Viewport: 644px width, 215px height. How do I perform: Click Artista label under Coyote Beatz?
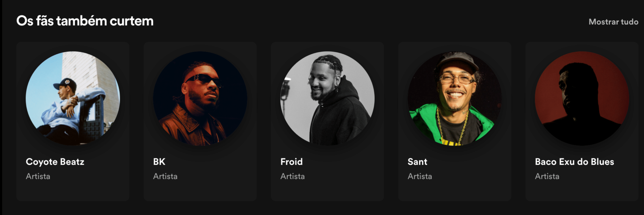[x=38, y=176]
